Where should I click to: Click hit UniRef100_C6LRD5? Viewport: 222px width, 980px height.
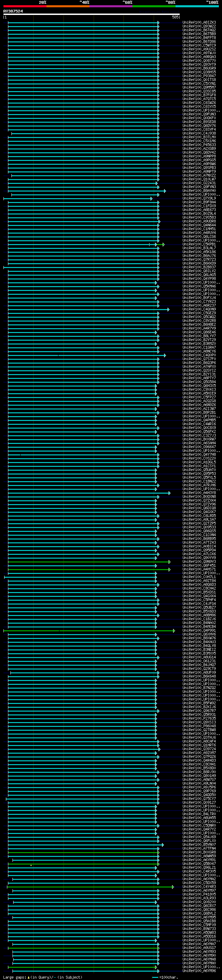pos(199,516)
